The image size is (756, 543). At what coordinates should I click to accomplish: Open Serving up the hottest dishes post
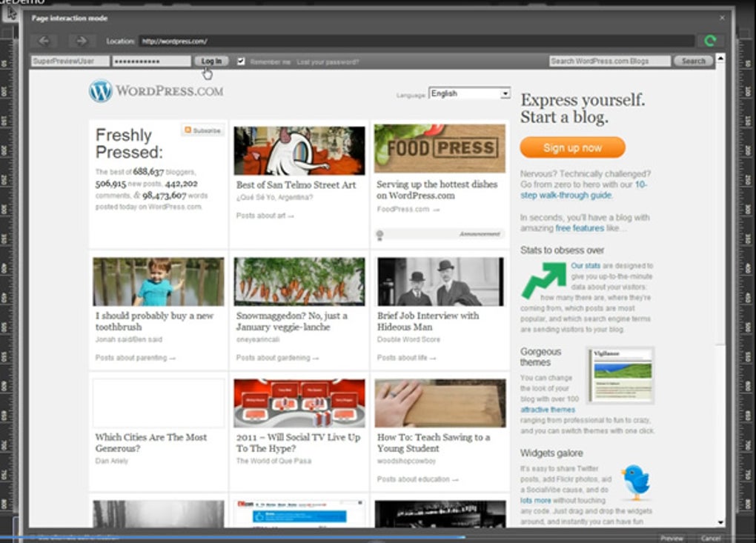pyautogui.click(x=437, y=190)
